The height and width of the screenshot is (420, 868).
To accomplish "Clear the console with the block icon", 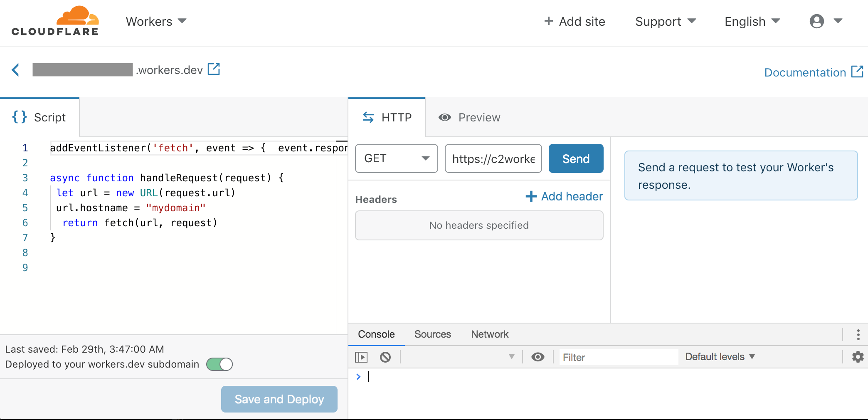I will (385, 357).
